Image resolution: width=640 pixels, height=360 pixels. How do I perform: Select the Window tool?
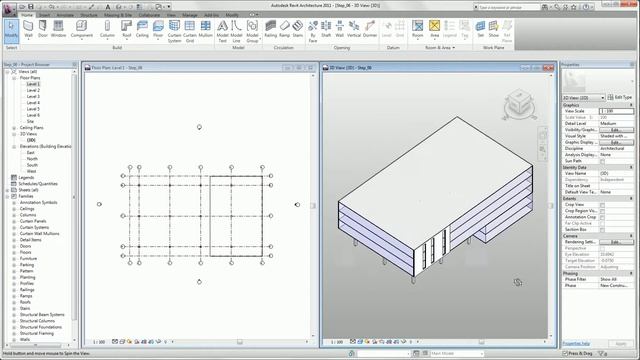pos(58,30)
